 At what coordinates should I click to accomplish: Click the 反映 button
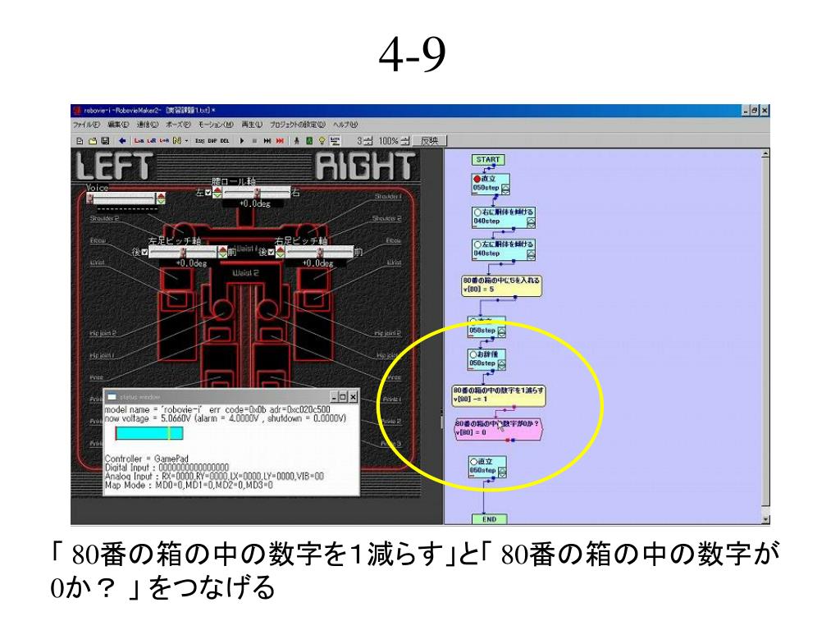(430, 141)
